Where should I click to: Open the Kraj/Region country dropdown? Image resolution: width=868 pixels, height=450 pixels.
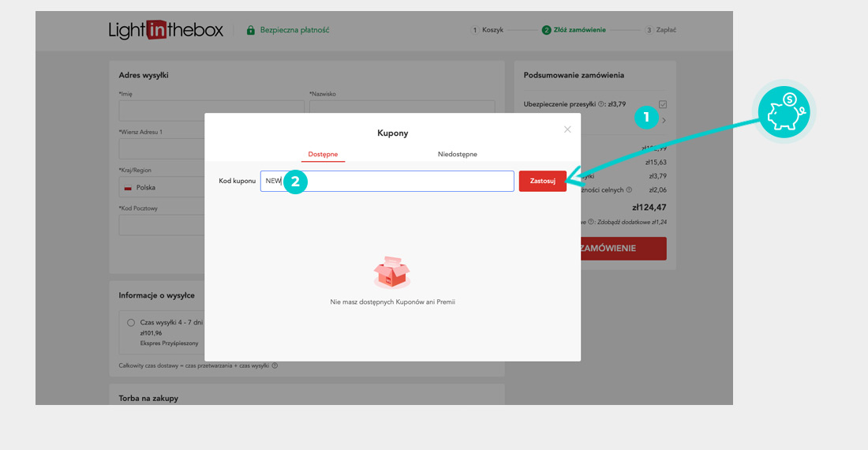coord(162,188)
